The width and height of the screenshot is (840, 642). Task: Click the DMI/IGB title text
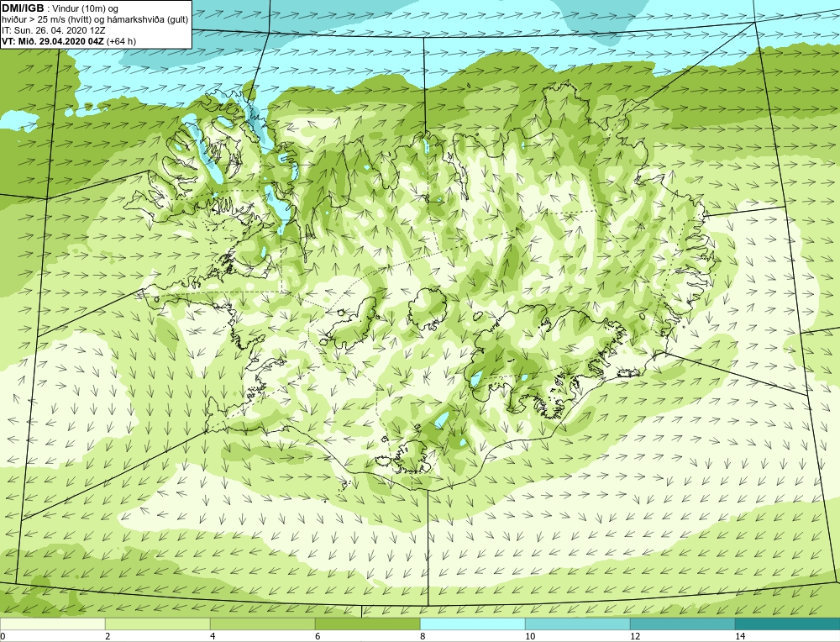tap(23, 8)
